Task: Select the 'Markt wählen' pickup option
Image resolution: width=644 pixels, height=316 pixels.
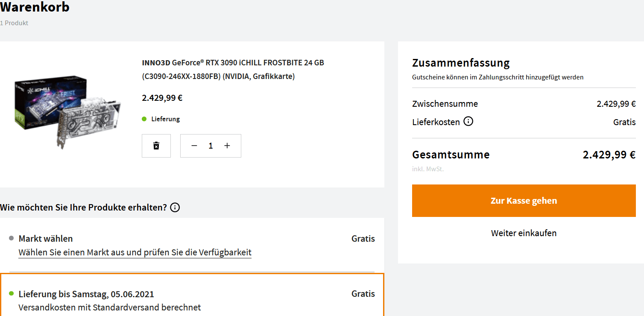Action: coord(46,238)
